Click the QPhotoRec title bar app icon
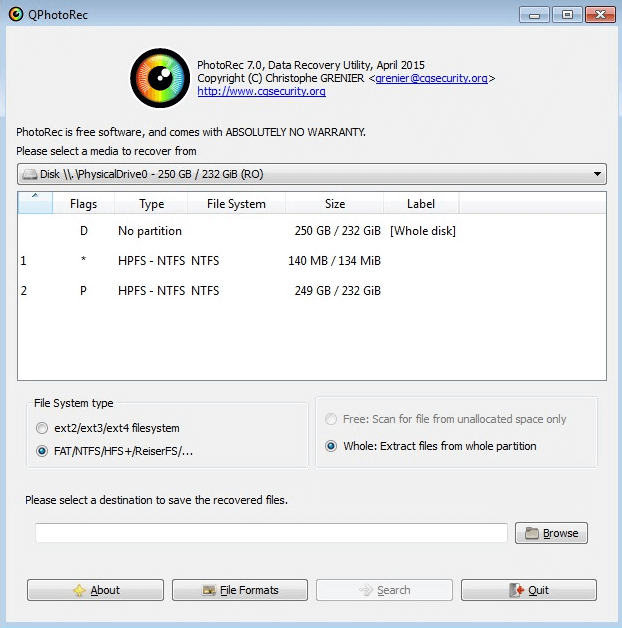The height and width of the screenshot is (628, 622). pos(16,15)
